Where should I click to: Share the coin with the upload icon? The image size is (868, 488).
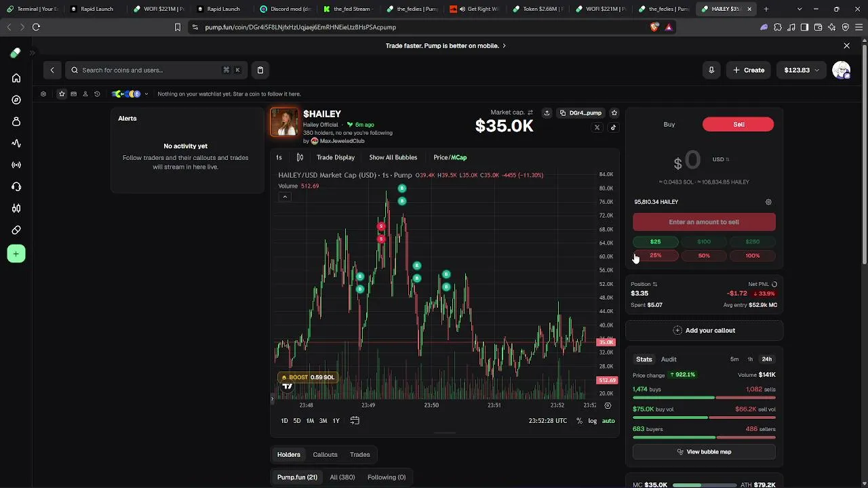pyautogui.click(x=547, y=113)
